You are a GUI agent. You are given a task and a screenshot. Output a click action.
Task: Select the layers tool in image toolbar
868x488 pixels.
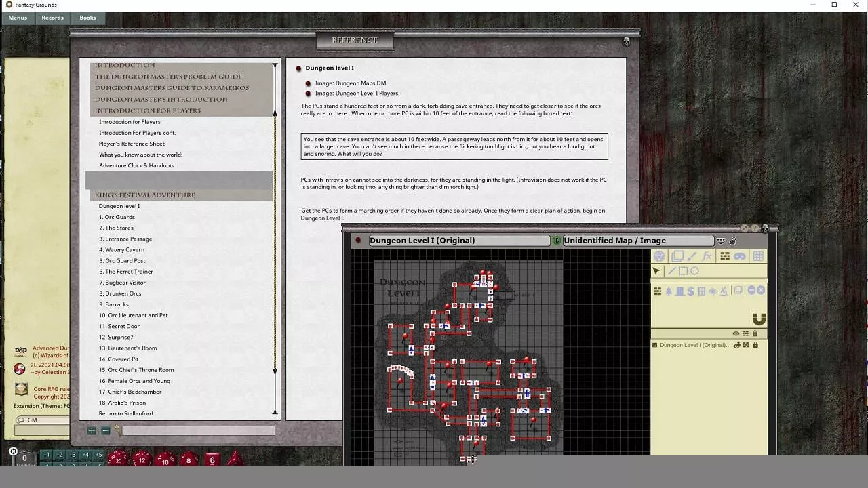pyautogui.click(x=677, y=256)
